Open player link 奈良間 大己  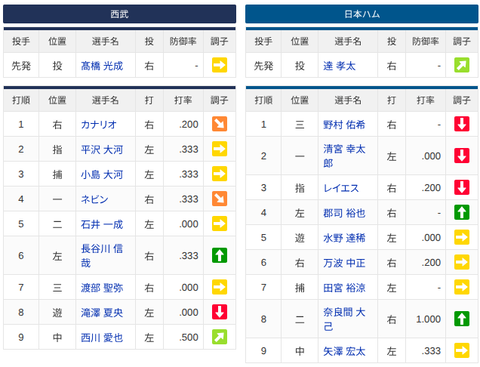click(344, 319)
